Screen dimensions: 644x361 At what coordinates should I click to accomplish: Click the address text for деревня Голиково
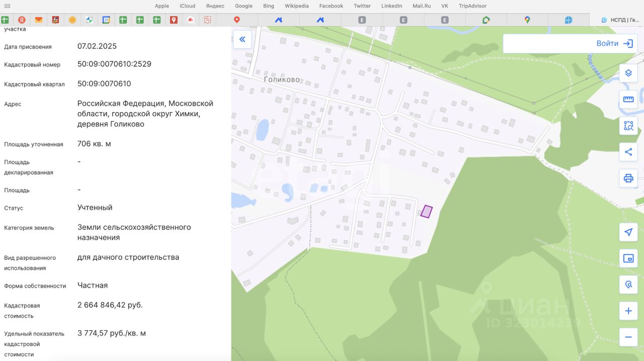point(145,114)
